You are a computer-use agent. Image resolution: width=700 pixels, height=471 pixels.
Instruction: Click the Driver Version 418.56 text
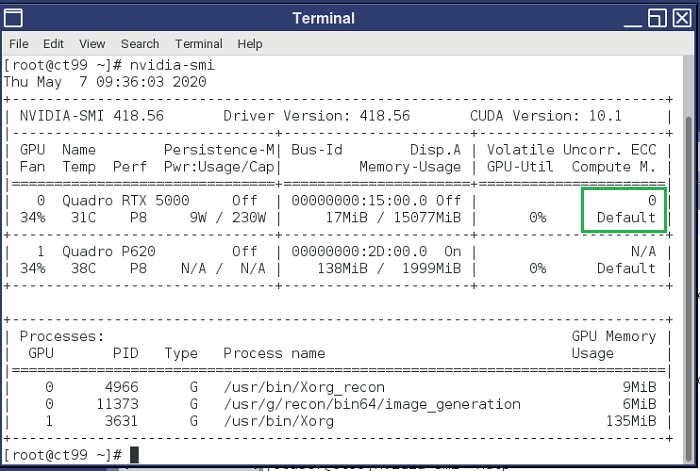coord(316,116)
